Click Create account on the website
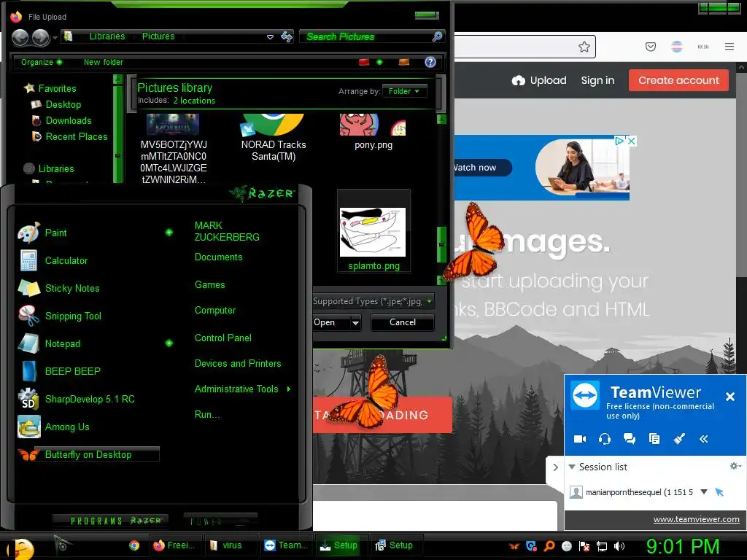 pyautogui.click(x=678, y=80)
